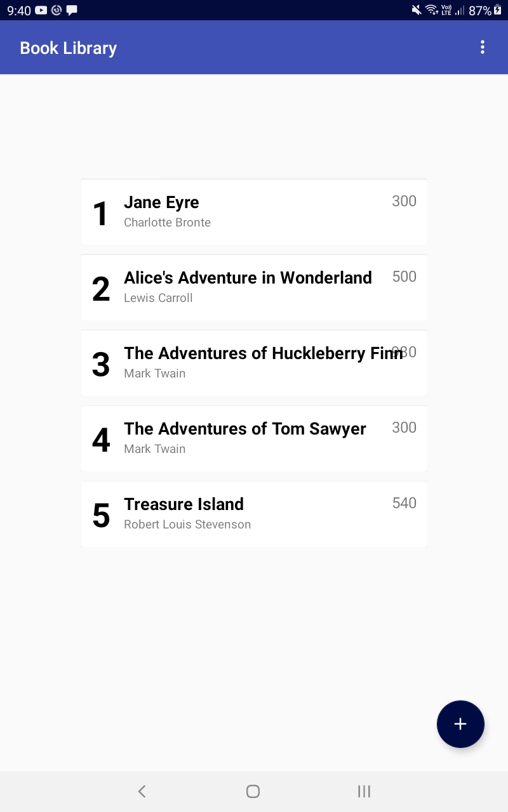Image resolution: width=508 pixels, height=812 pixels.
Task: Click page count 540 on Treasure Island
Action: (404, 503)
